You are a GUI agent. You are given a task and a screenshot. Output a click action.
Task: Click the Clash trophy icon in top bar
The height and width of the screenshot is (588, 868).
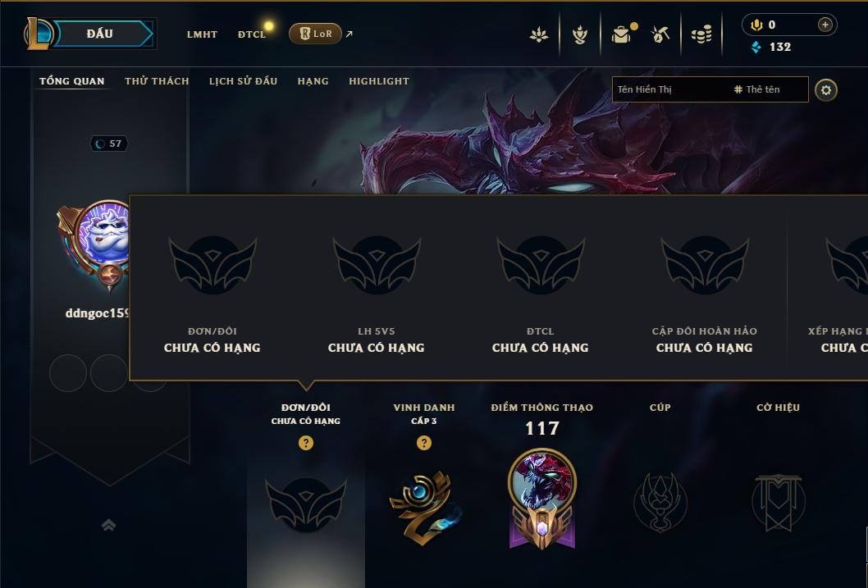tap(579, 34)
